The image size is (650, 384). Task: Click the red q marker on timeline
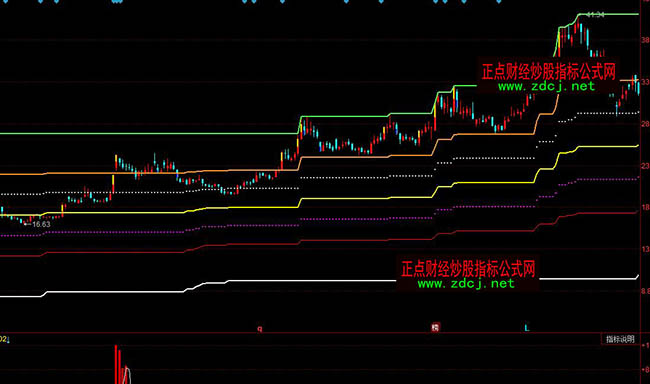260,329
